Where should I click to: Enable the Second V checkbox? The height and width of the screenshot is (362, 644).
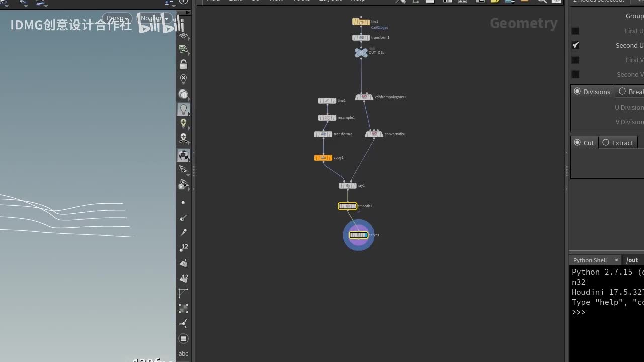575,74
